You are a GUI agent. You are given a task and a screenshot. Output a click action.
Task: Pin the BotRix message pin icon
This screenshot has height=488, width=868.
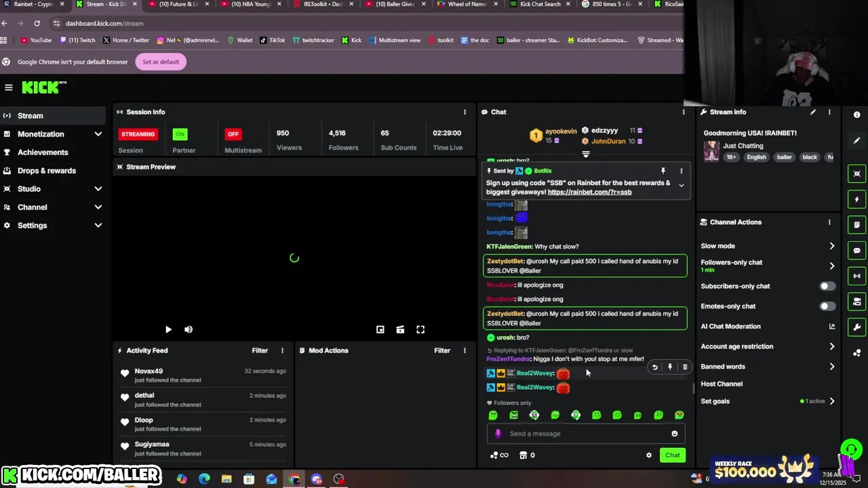click(x=663, y=171)
